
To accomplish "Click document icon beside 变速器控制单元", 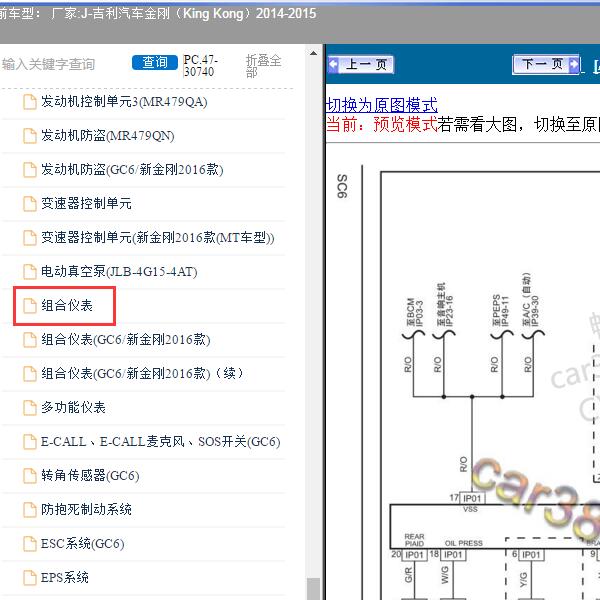I will [x=30, y=204].
